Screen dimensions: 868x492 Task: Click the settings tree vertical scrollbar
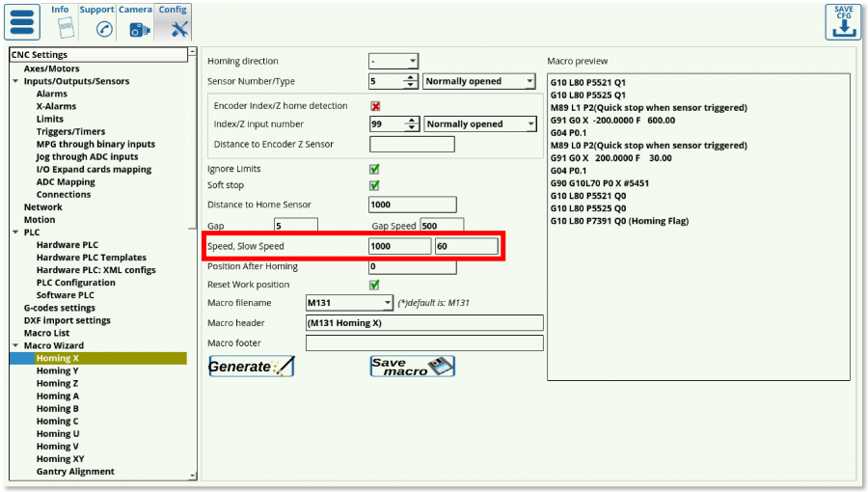tap(194, 260)
